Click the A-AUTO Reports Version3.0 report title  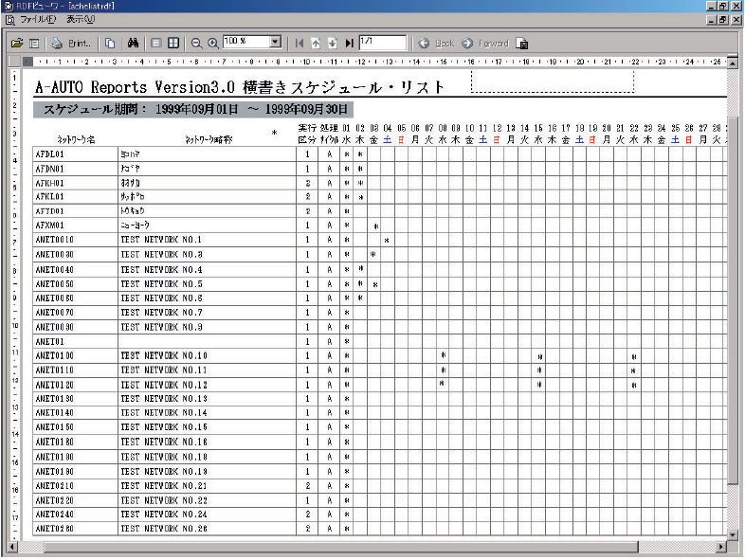(x=240, y=87)
